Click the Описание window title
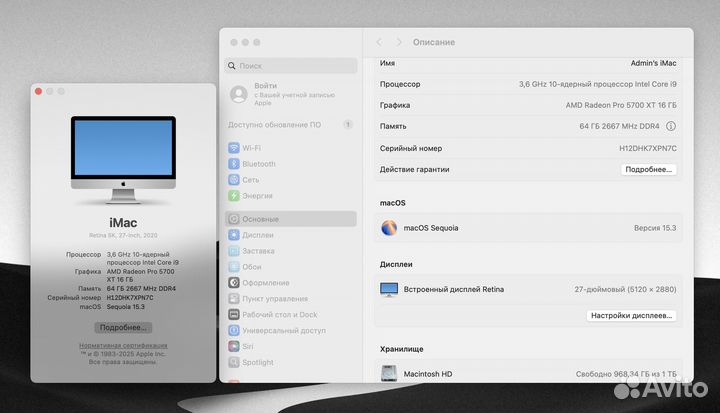720x413 pixels. (x=434, y=42)
